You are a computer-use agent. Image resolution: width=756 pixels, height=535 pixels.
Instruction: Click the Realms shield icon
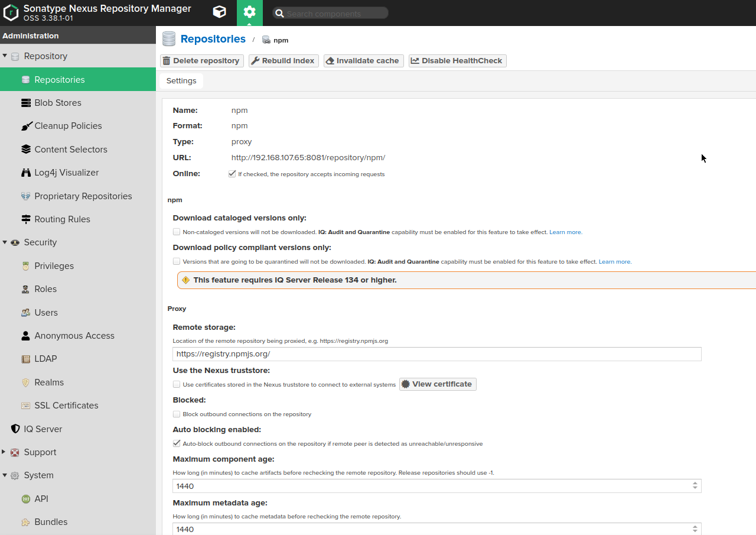tap(25, 382)
